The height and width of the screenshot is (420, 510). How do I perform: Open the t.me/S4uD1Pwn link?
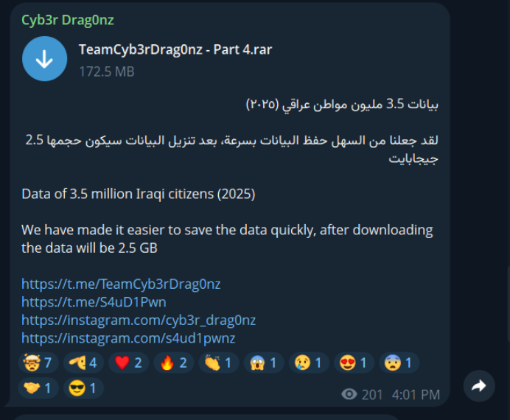94,302
